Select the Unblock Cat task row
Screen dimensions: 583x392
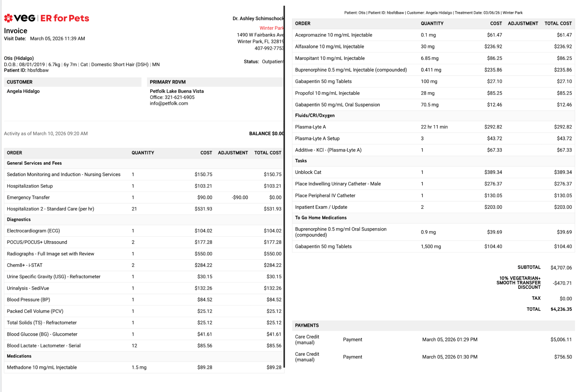[x=308, y=172]
